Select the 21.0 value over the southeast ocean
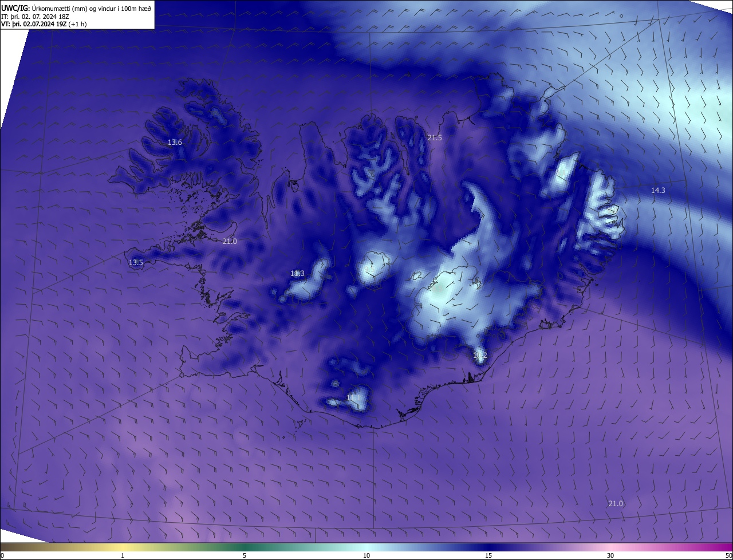 616,504
